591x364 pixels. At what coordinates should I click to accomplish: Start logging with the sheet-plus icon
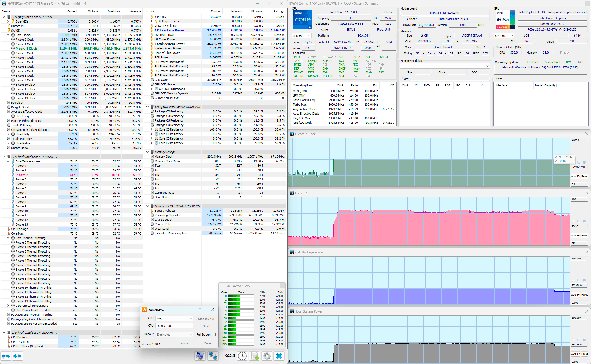coord(255,356)
